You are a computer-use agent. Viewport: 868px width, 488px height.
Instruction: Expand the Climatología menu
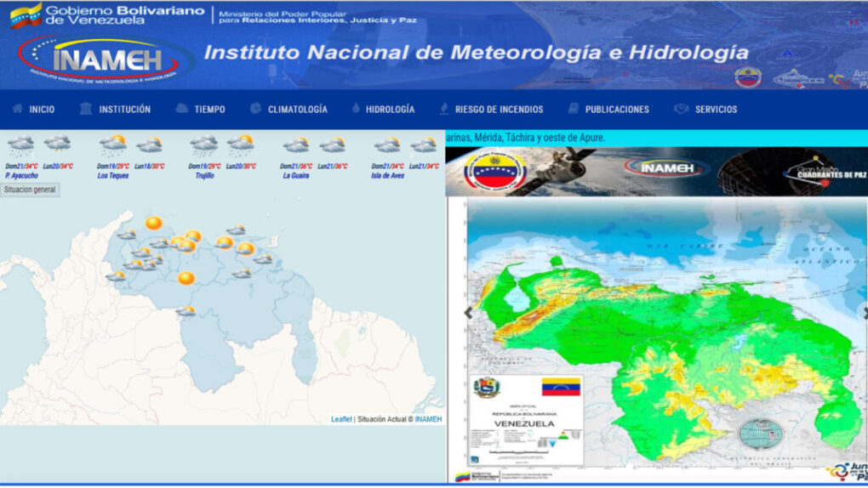pos(288,109)
